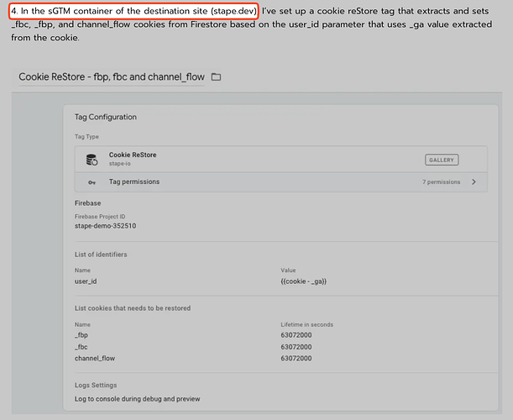Edit the tag name Cookie ReStore title field
Screen dimensions: 513x420
(x=112, y=77)
